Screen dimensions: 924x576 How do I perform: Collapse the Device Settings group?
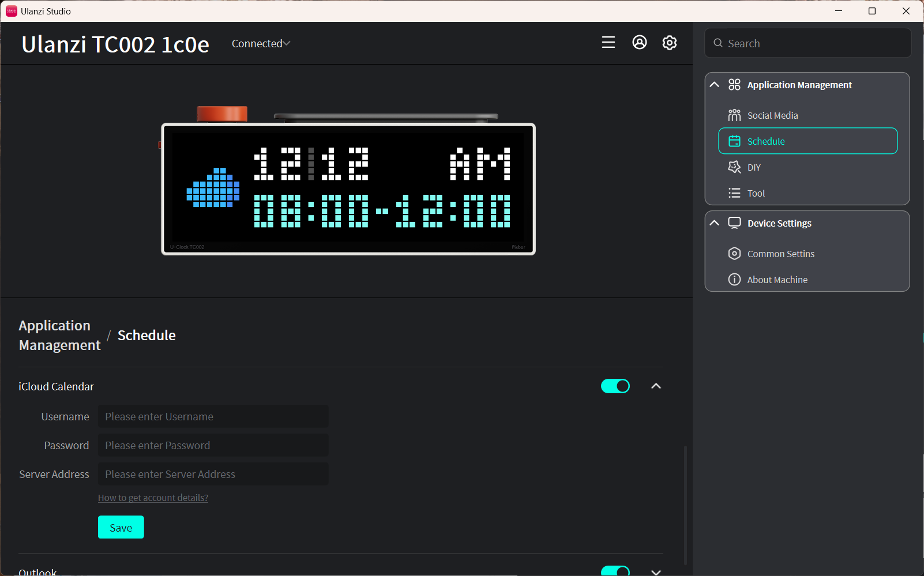pos(714,223)
